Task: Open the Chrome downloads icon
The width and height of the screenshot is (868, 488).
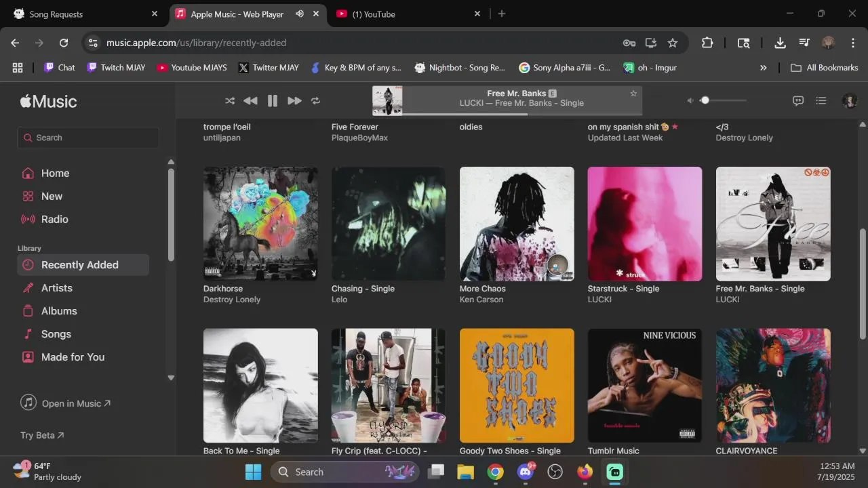Action: 781,43
